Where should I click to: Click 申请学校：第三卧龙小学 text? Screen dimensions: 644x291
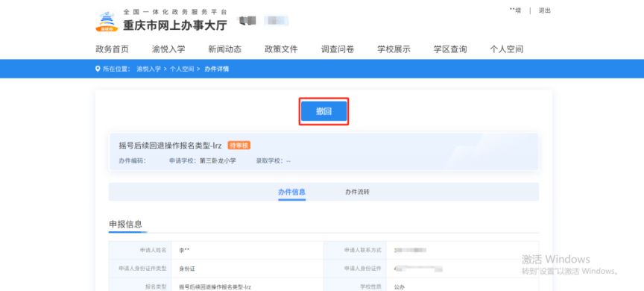pyautogui.click(x=203, y=161)
